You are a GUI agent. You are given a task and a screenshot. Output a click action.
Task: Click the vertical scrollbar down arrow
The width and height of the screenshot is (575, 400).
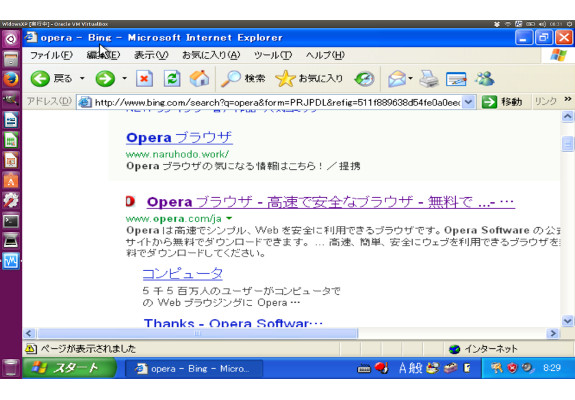point(567,321)
